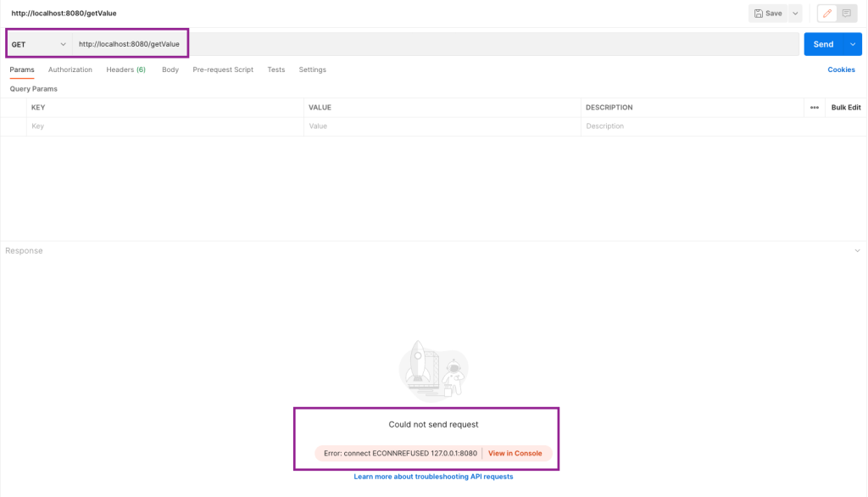The height and width of the screenshot is (497, 868).
Task: Expand the Save options dropdown arrow
Action: coord(795,14)
